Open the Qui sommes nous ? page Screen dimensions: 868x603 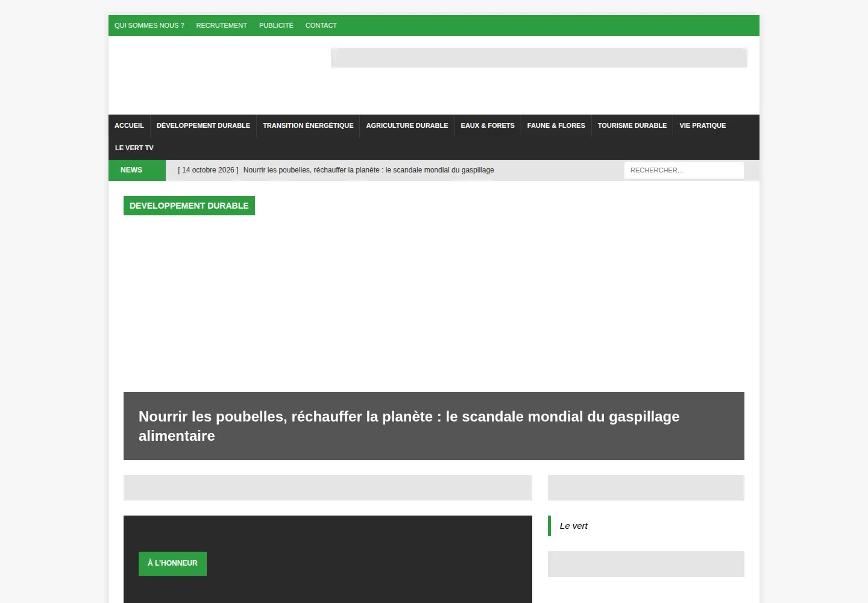149,25
